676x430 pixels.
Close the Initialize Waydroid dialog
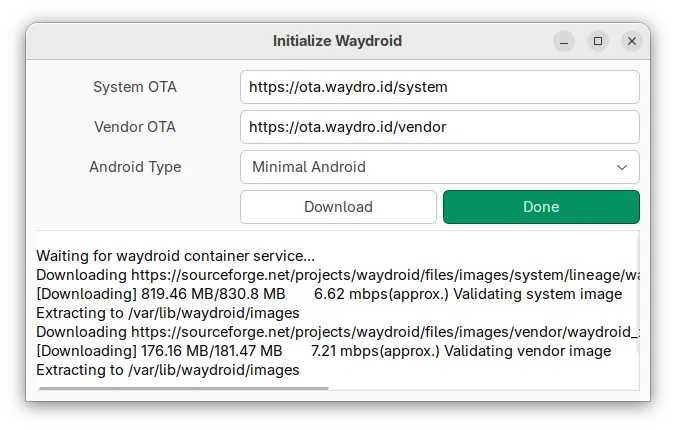tap(631, 41)
